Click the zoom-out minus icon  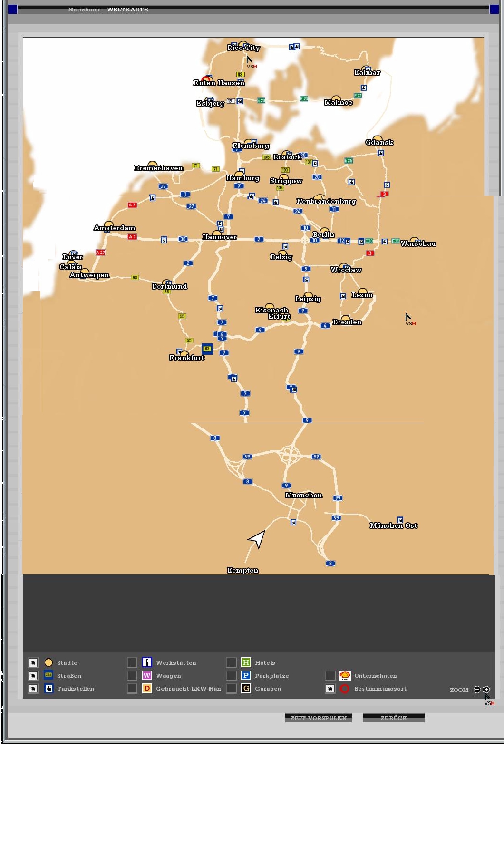pos(477,690)
